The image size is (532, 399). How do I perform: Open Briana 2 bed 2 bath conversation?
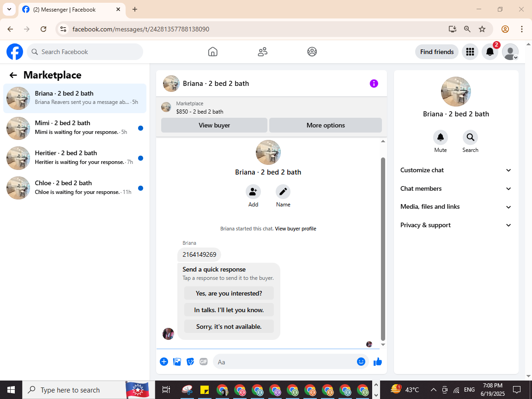(75, 98)
